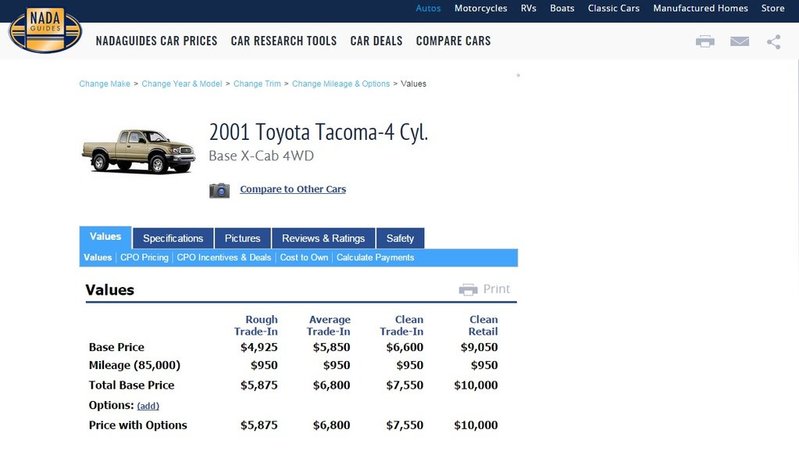Click the Price with Options row label
The height and width of the screenshot is (455, 799).
point(138,425)
